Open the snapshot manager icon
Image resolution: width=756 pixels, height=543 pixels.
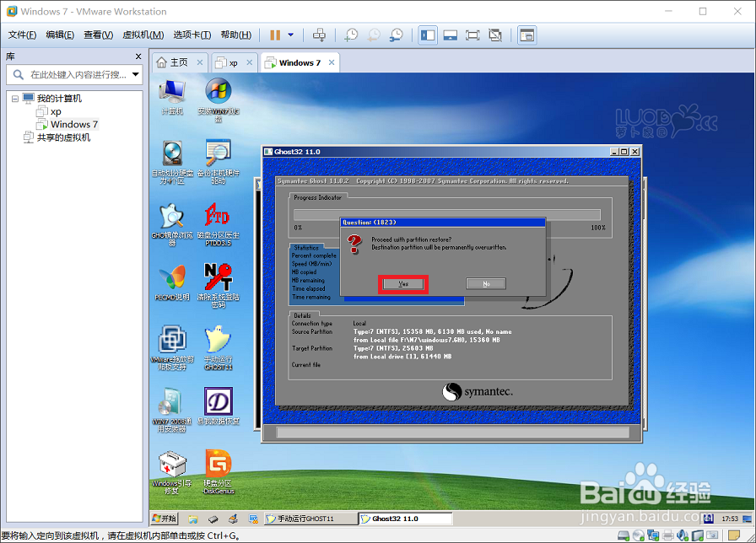pos(397,35)
